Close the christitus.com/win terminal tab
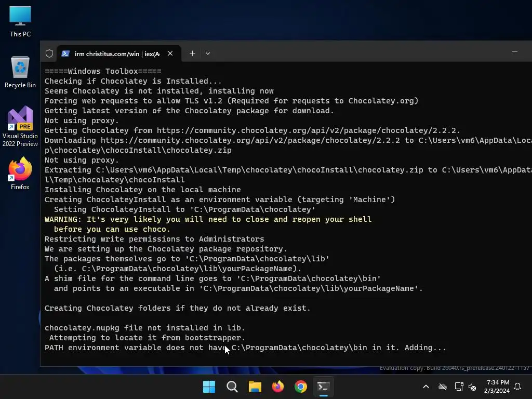This screenshot has width=532, height=399. click(170, 54)
